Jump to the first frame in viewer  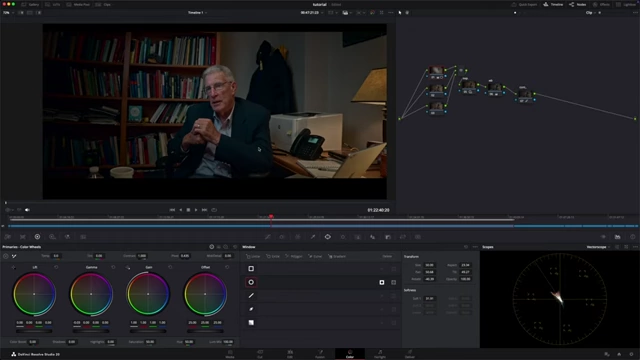pyautogui.click(x=172, y=210)
